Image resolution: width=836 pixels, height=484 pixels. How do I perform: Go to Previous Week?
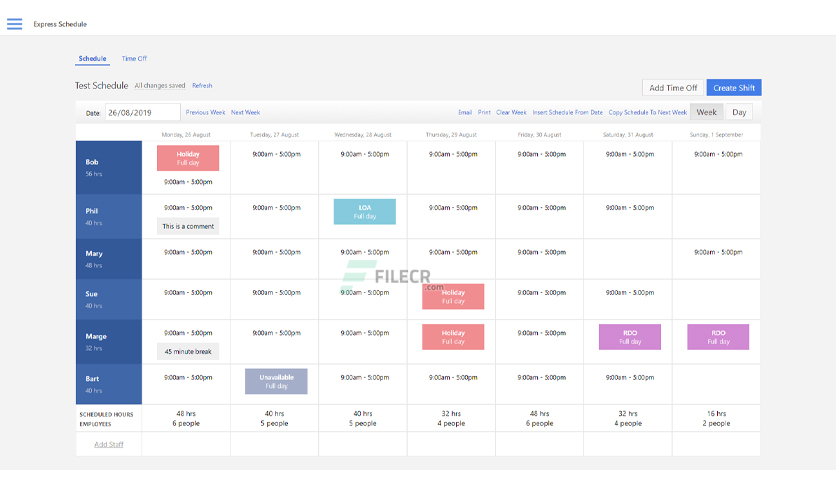click(x=205, y=112)
